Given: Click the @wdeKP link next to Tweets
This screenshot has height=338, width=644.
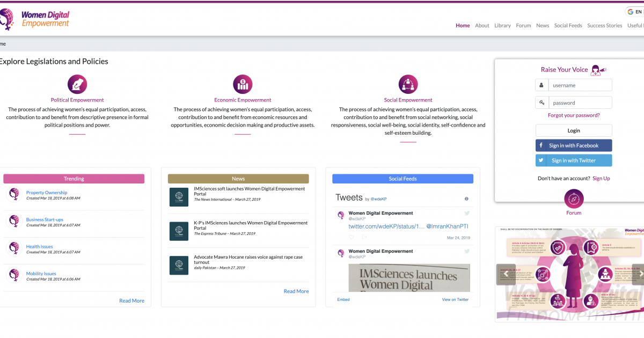Looking at the screenshot, I should 378,199.
